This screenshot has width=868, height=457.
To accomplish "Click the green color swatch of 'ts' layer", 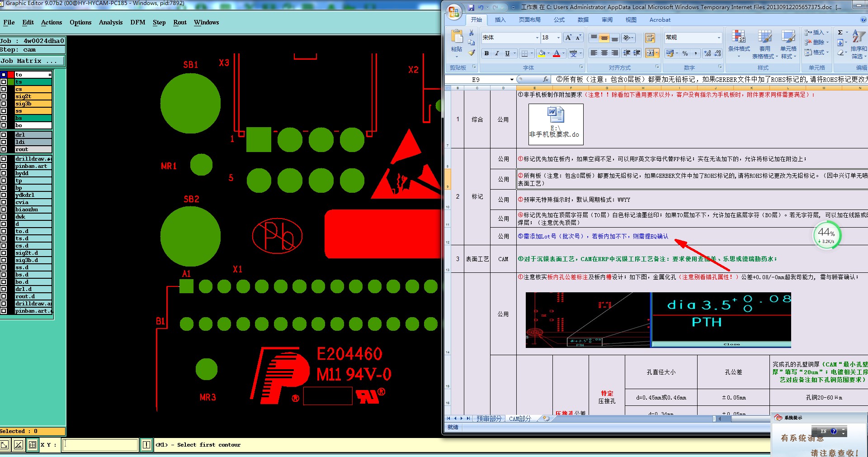I will 10,82.
